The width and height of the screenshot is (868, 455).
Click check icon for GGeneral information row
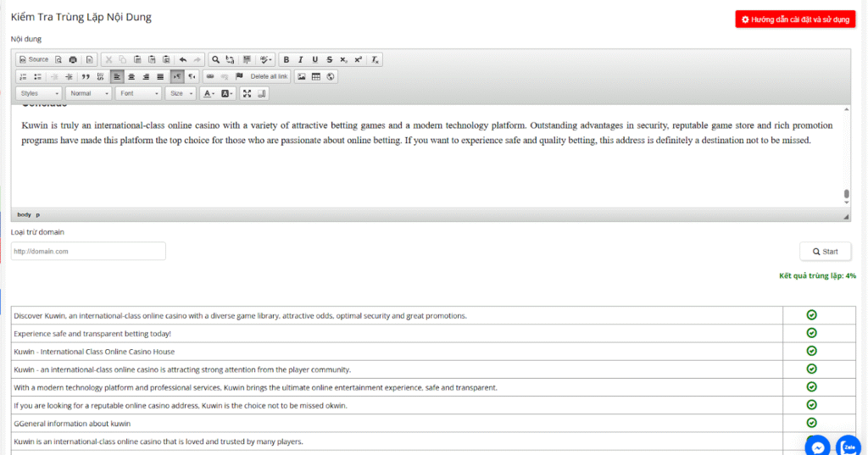pyautogui.click(x=811, y=423)
